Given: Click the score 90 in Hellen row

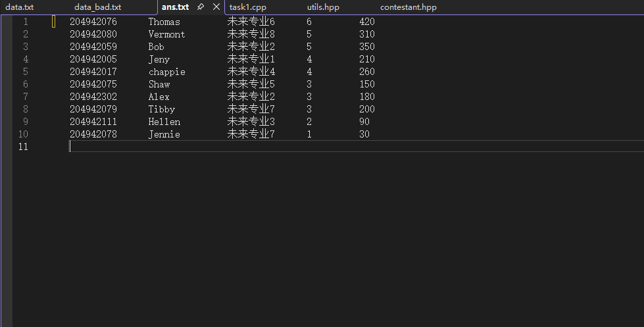Looking at the screenshot, I should click(x=364, y=122).
